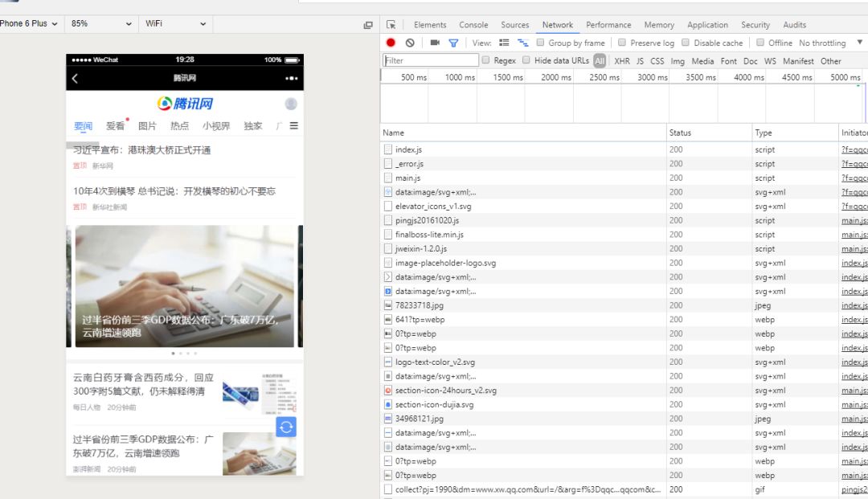Click the Tencent logo on the mobile page

pos(185,104)
